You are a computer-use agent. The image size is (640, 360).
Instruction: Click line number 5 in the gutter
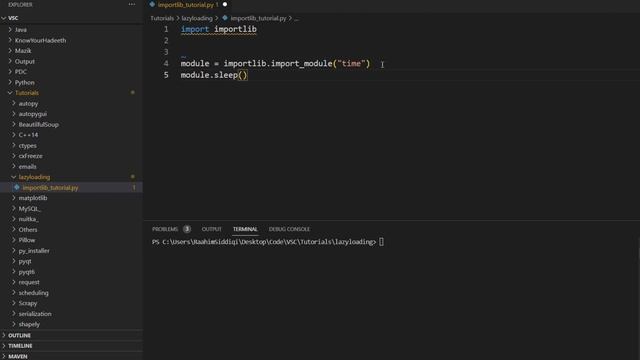point(166,75)
